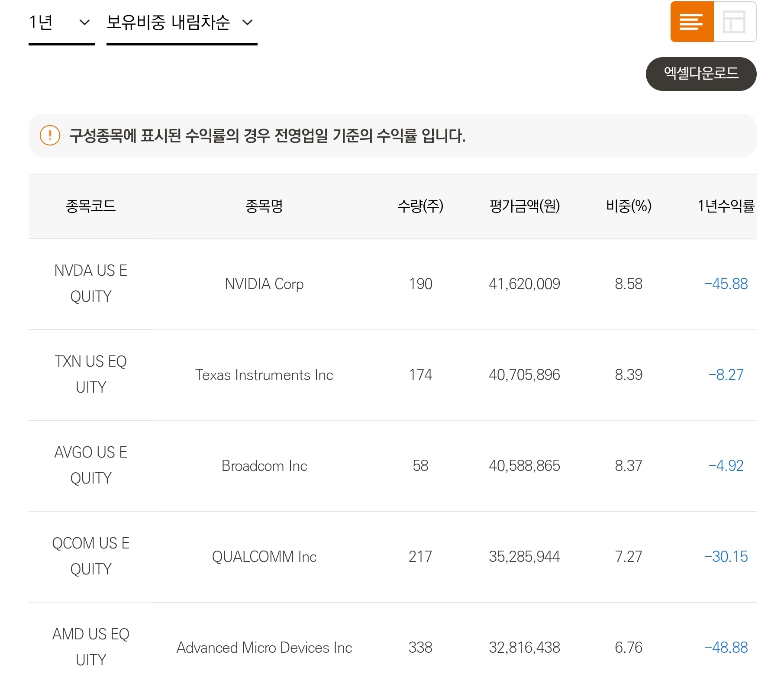Click weight value 7.27
The image size is (784, 687).
[629, 557]
